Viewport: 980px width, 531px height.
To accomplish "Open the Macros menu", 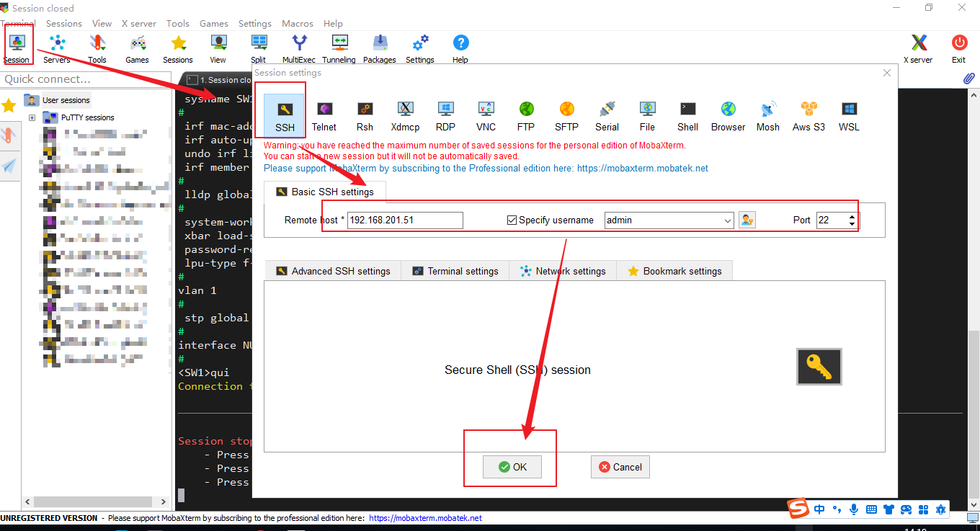I will point(297,23).
